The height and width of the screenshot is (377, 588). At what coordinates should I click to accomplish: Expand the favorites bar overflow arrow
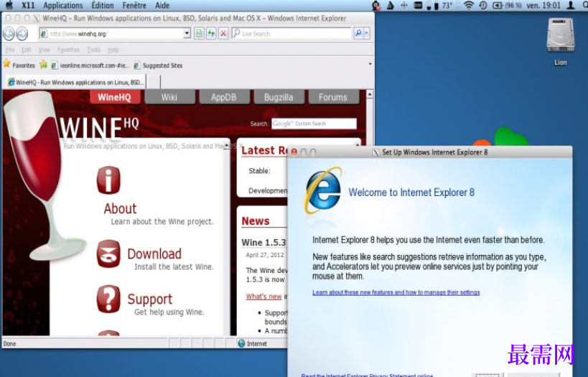(x=370, y=64)
